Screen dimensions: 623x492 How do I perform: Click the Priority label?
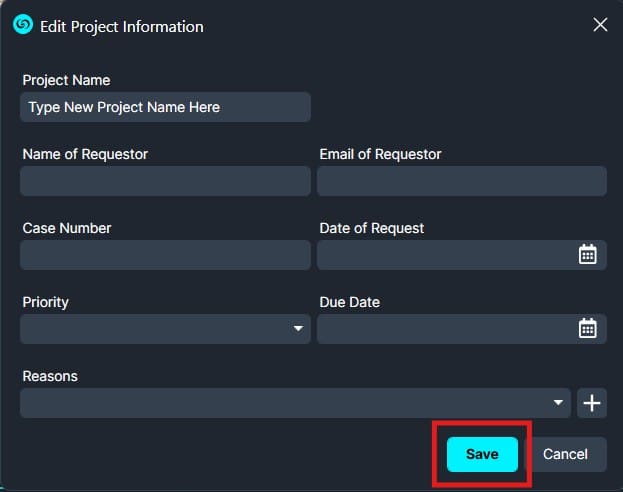[45, 302]
